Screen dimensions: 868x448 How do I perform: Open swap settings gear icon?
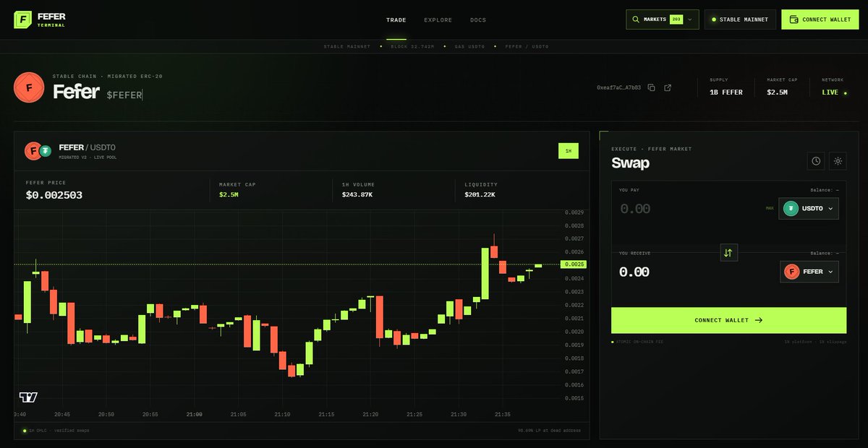pyautogui.click(x=838, y=161)
